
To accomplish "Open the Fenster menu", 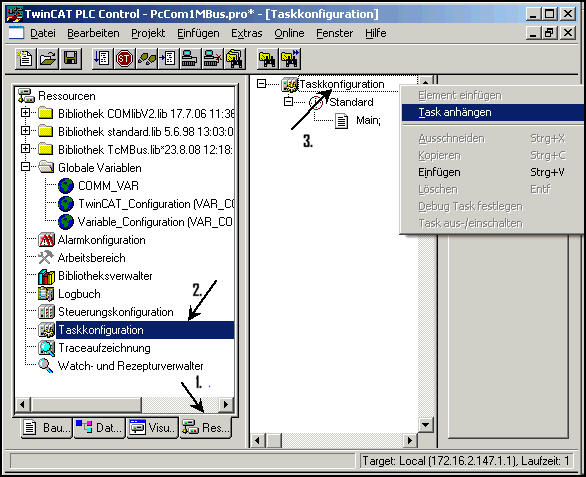I will click(x=334, y=33).
